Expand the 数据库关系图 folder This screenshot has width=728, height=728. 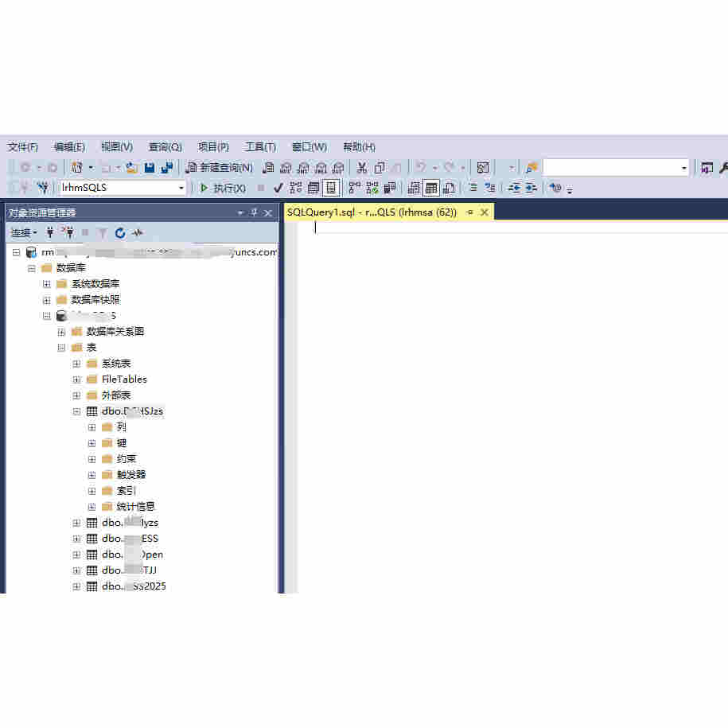coord(61,332)
